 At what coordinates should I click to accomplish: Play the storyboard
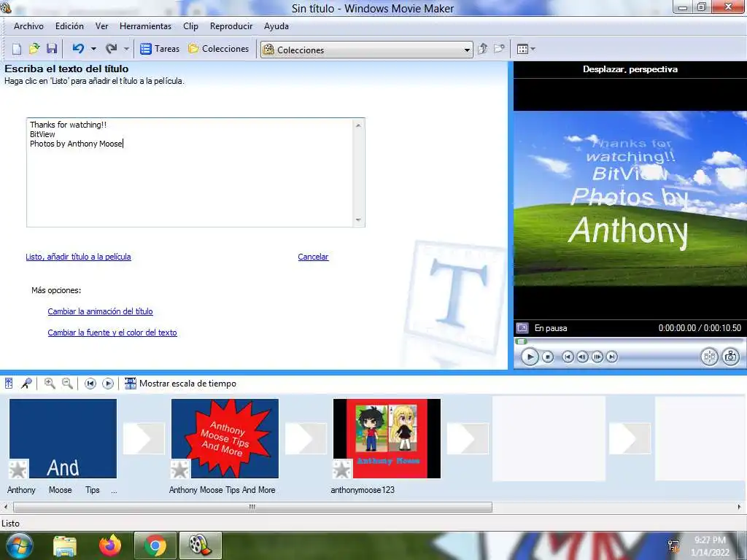pos(108,384)
